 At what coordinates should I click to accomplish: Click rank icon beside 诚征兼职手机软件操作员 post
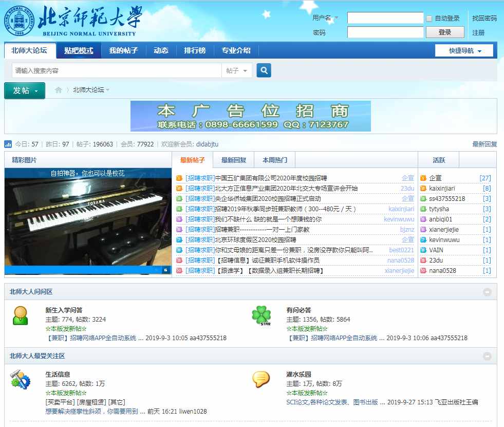(x=179, y=261)
